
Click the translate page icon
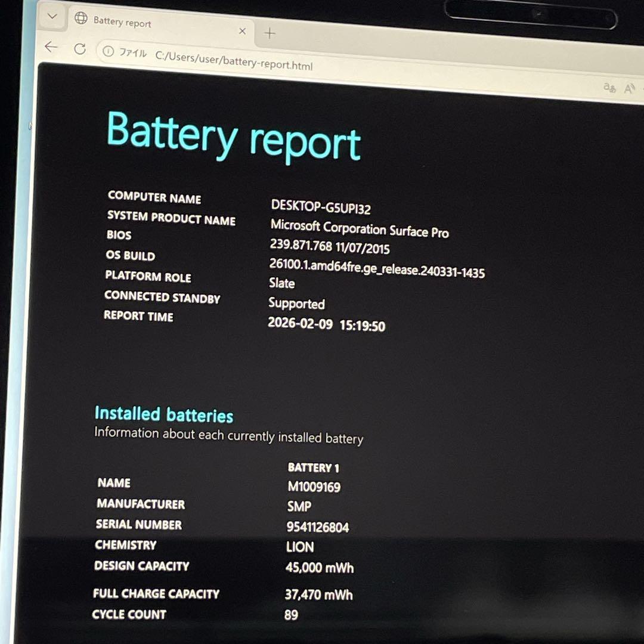(609, 88)
